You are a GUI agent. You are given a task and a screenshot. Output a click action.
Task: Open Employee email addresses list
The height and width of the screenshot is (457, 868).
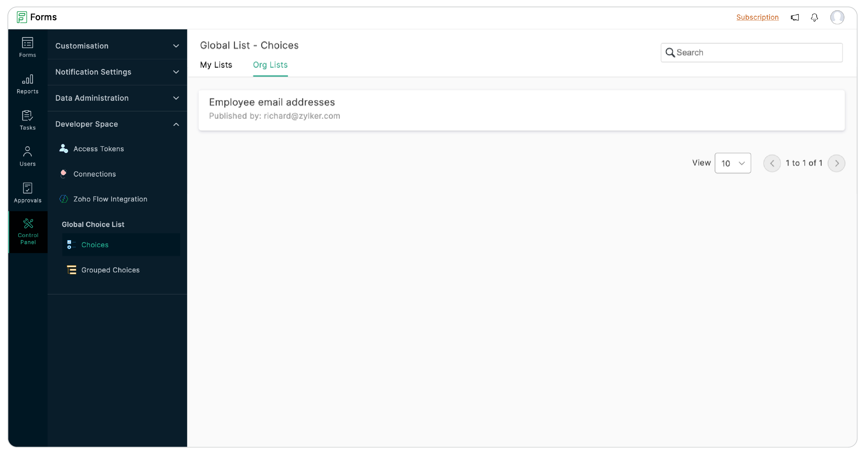[x=271, y=102]
